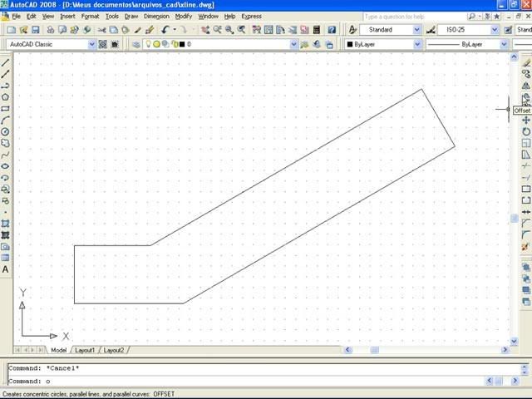Click the Offset tool icon
Image resolution: width=532 pixels, height=399 pixels.
point(526,97)
